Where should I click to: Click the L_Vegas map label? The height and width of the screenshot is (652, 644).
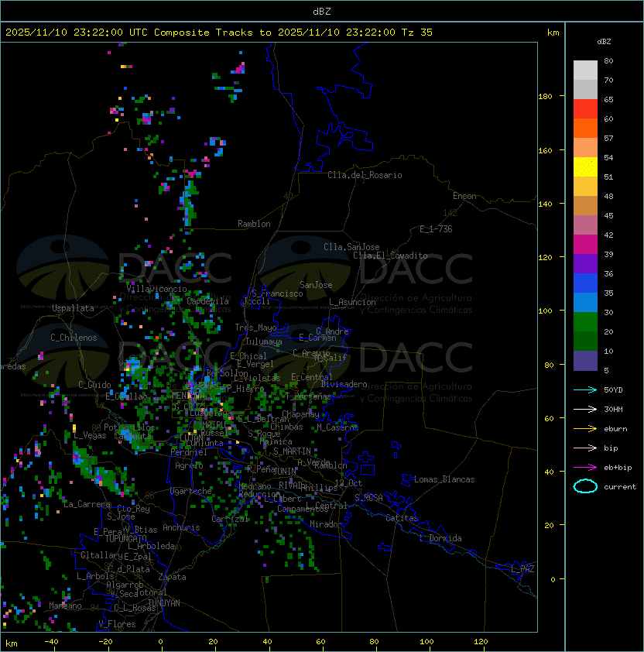tap(90, 435)
